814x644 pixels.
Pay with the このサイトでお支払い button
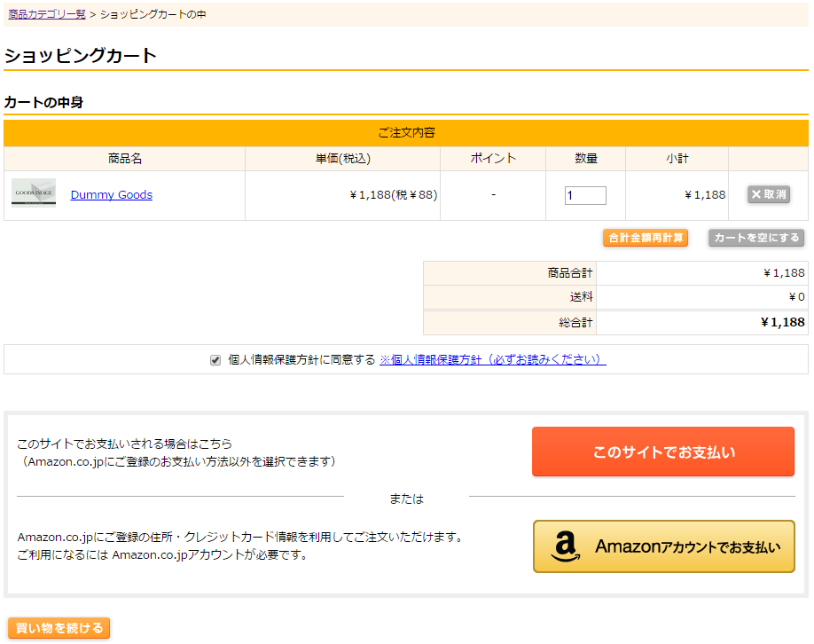663,452
